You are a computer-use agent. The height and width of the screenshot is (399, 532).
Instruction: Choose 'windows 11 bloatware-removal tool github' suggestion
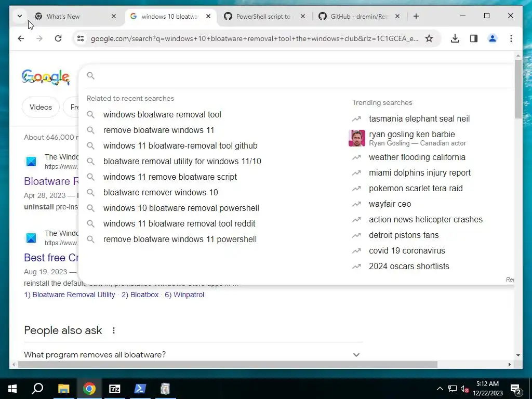pos(180,146)
